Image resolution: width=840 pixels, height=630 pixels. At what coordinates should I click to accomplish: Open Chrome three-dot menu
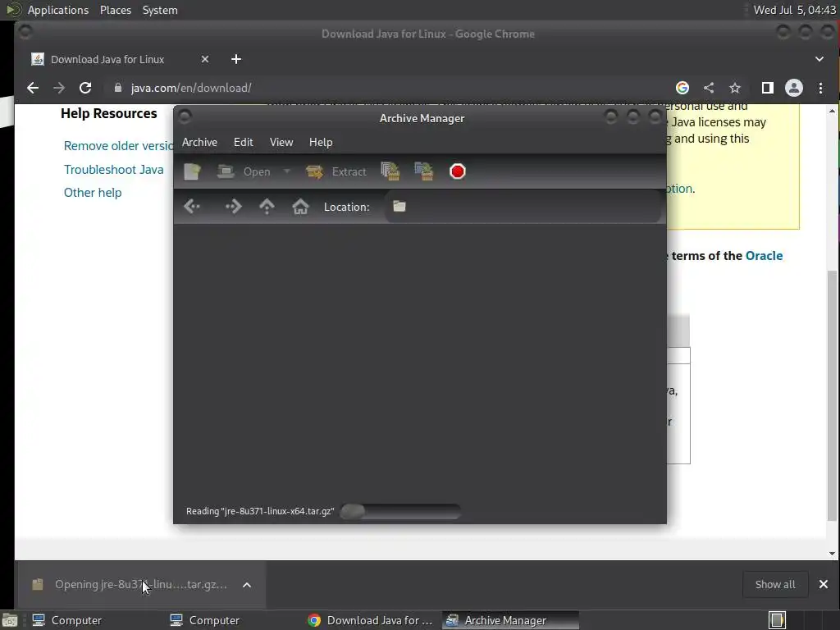pyautogui.click(x=820, y=88)
